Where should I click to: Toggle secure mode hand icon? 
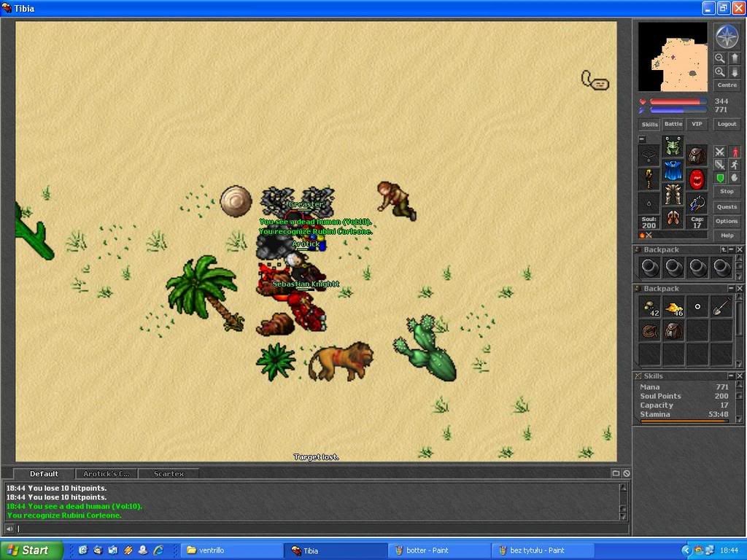[x=735, y=178]
